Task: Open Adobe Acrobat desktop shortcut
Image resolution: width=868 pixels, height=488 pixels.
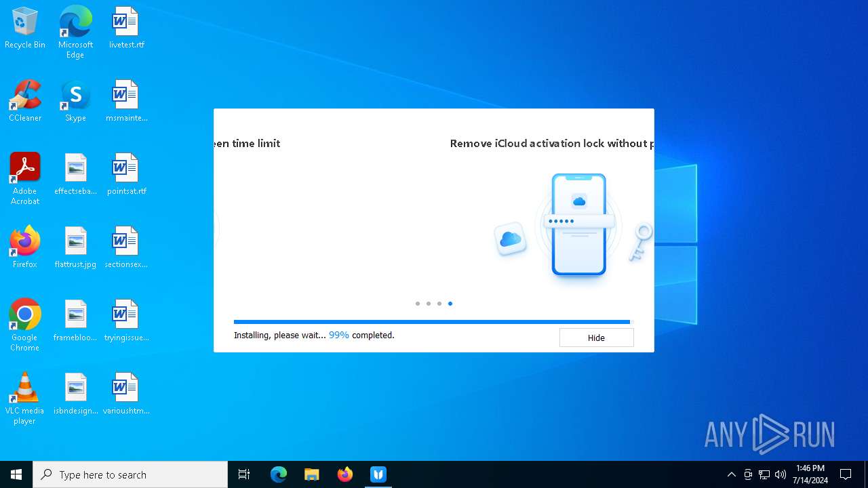Action: pos(25,179)
